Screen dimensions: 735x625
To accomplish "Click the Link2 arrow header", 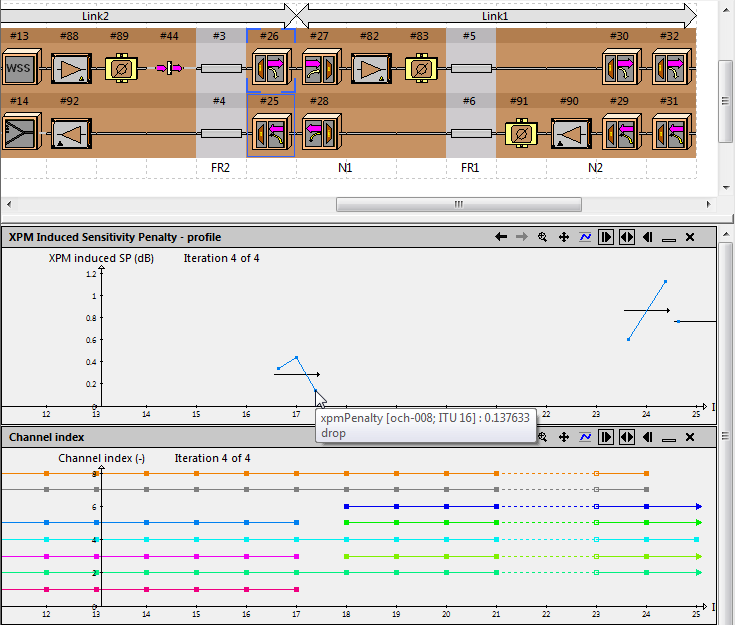I will pos(149,15).
